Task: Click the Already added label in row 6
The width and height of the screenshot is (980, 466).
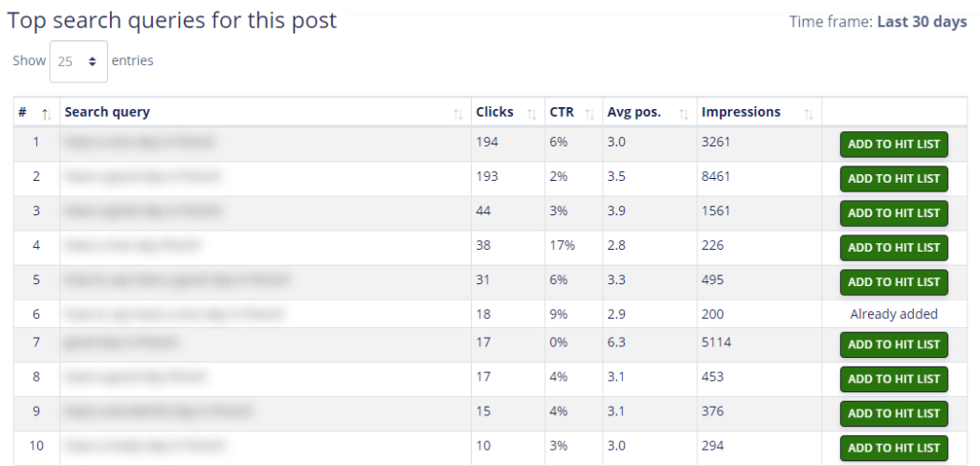Action: coord(894,314)
